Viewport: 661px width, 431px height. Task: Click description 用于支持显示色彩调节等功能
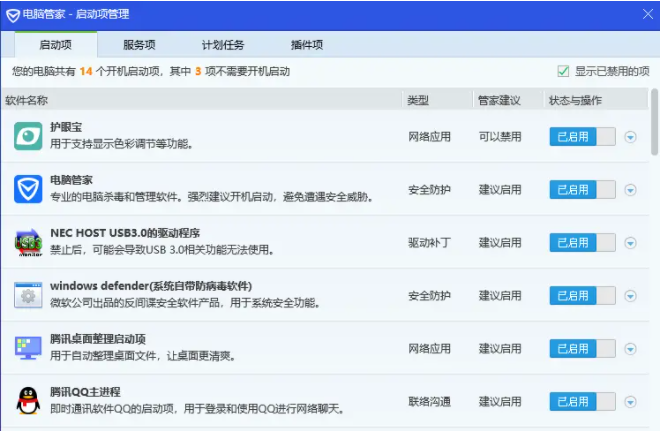[121, 144]
